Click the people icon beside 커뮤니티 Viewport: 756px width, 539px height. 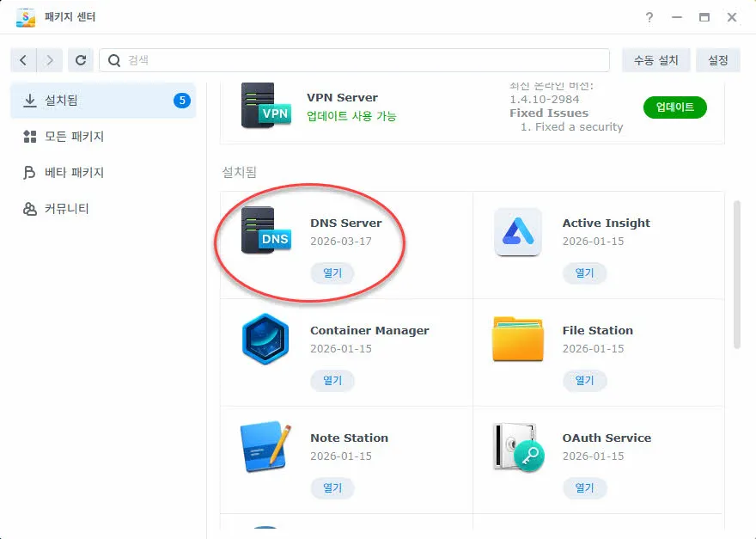30,209
